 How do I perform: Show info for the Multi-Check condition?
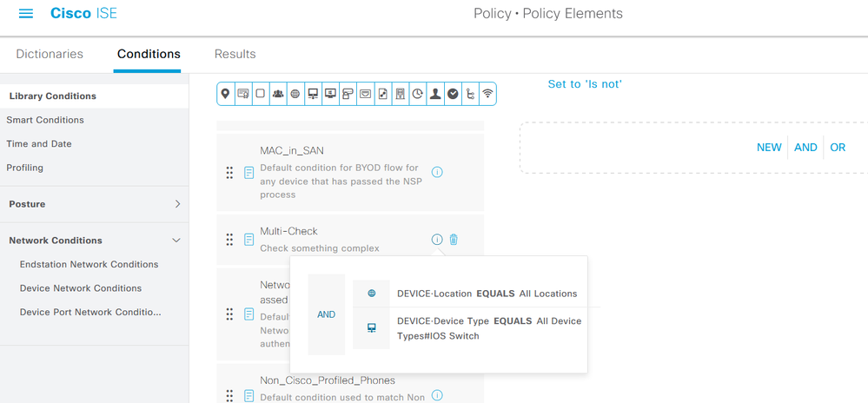point(437,239)
